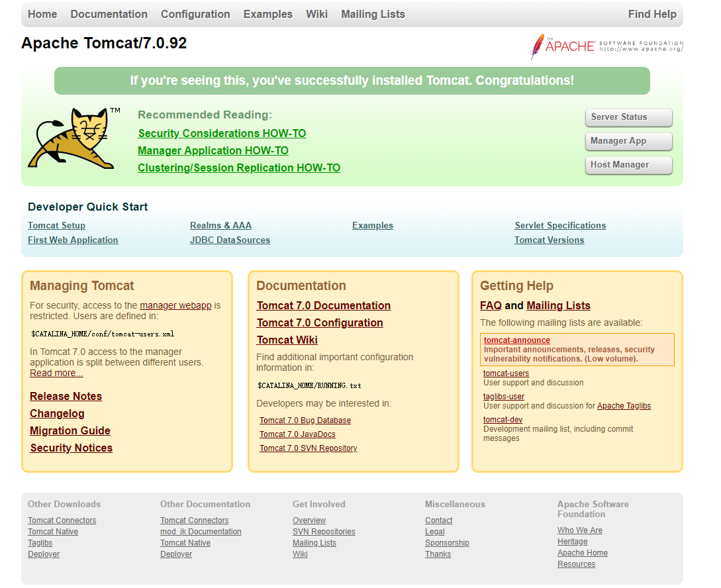The image size is (721, 588).
Task: Launch the Manager App button
Action: tap(628, 141)
